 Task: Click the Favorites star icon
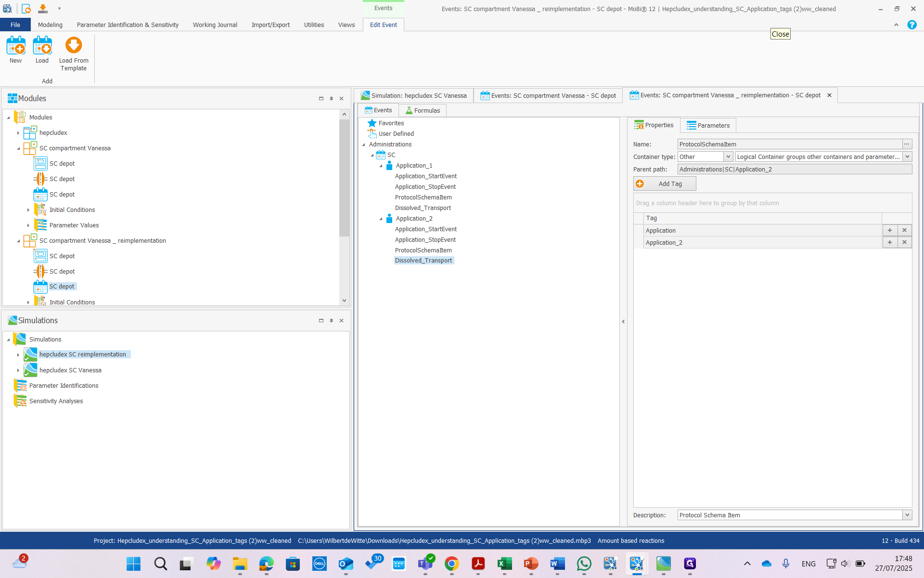click(372, 123)
